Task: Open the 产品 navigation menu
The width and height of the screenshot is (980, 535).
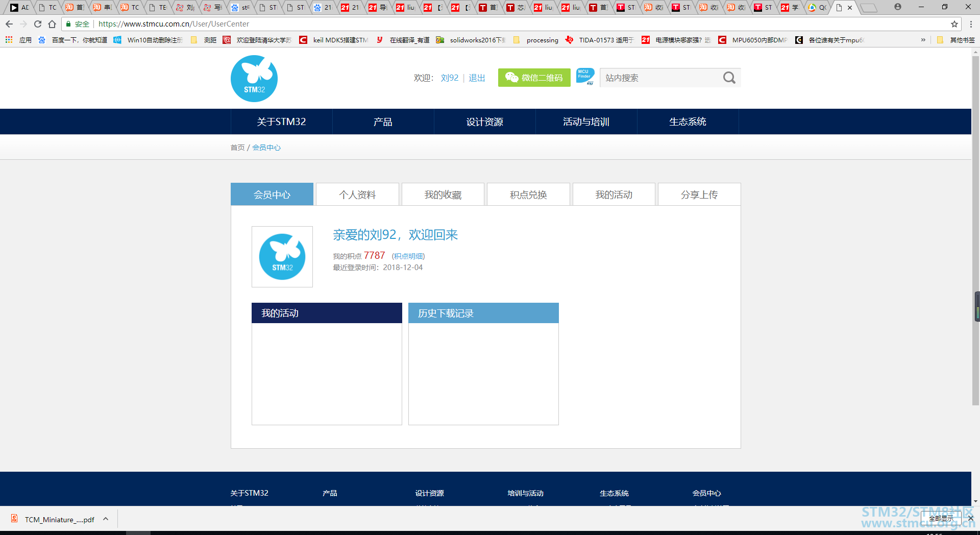Action: tap(383, 121)
